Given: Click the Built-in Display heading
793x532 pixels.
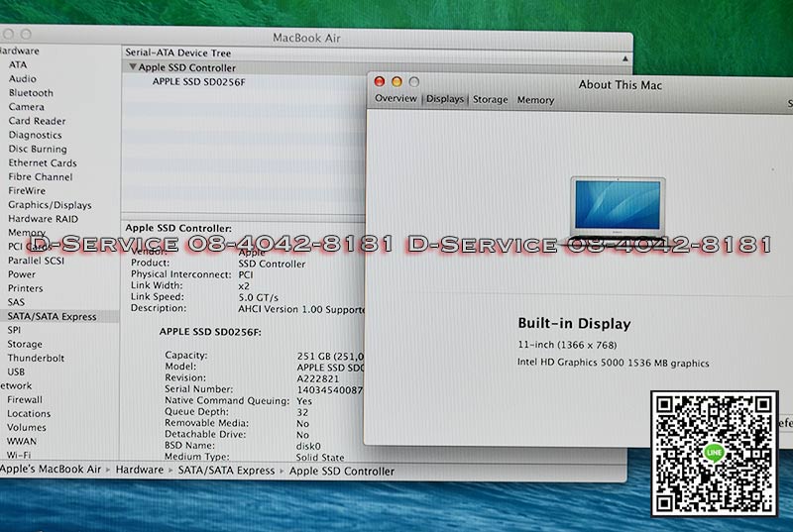Looking at the screenshot, I should pos(574,323).
